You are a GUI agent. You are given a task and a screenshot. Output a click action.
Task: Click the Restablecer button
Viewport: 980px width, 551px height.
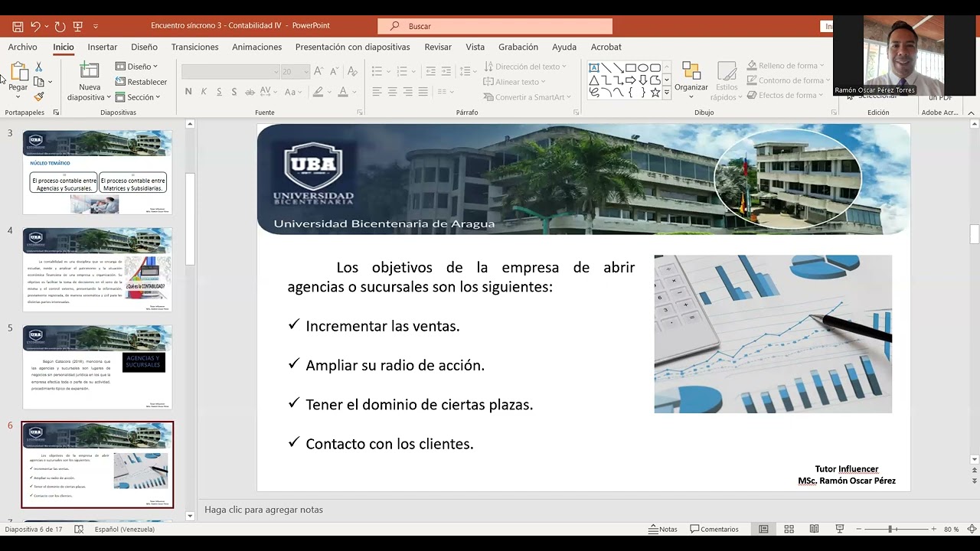[x=141, y=82]
